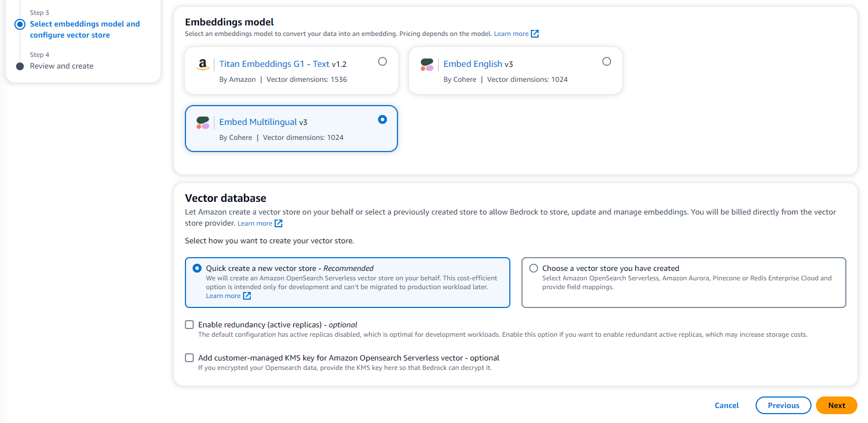Click the 'Vector dimensions: 1536' text

(307, 79)
